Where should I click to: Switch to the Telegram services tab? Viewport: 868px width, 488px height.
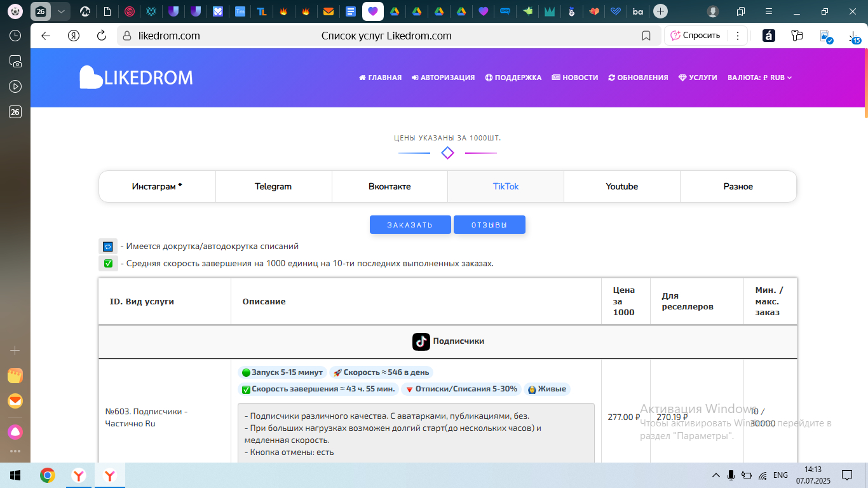tap(273, 187)
